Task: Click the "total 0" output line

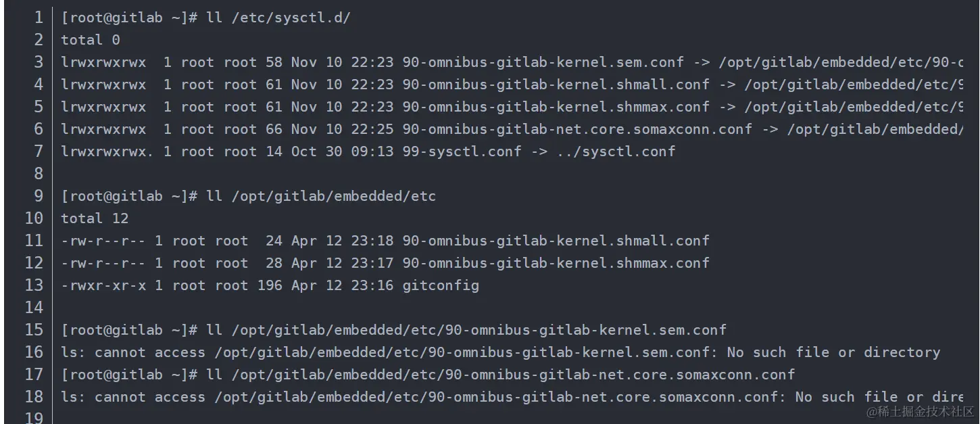Action: 91,40
